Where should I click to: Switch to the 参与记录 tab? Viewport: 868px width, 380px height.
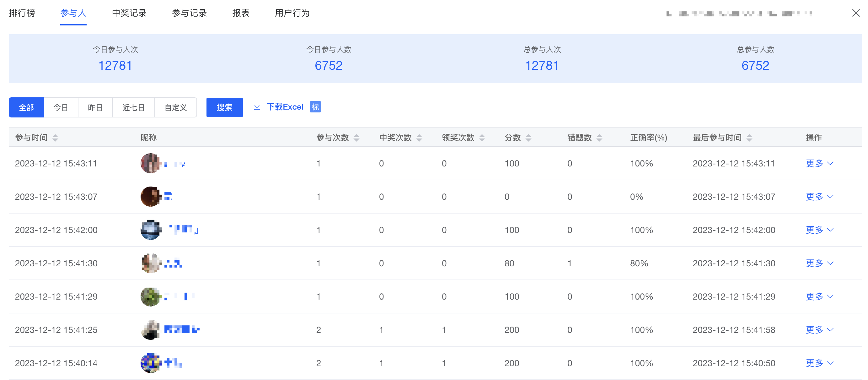[189, 13]
